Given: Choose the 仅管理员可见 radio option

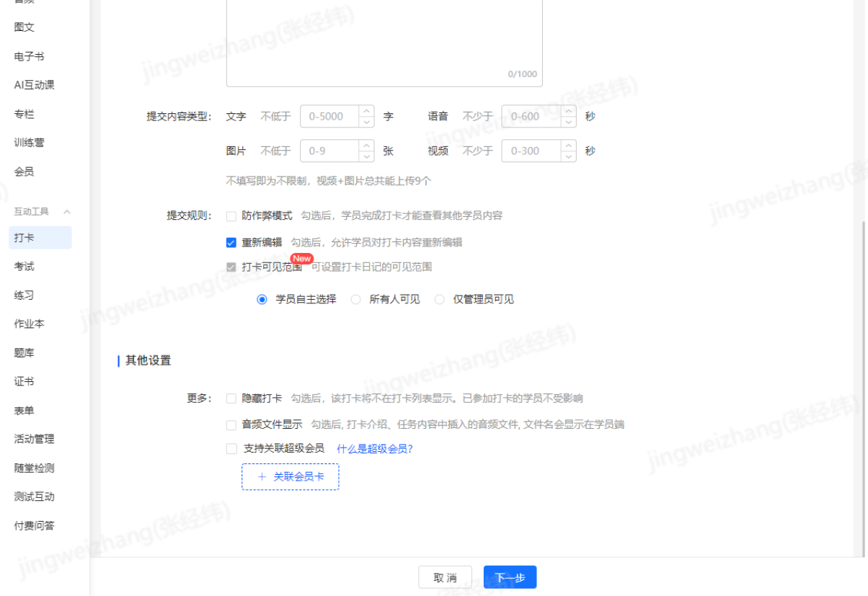Looking at the screenshot, I should coord(440,299).
